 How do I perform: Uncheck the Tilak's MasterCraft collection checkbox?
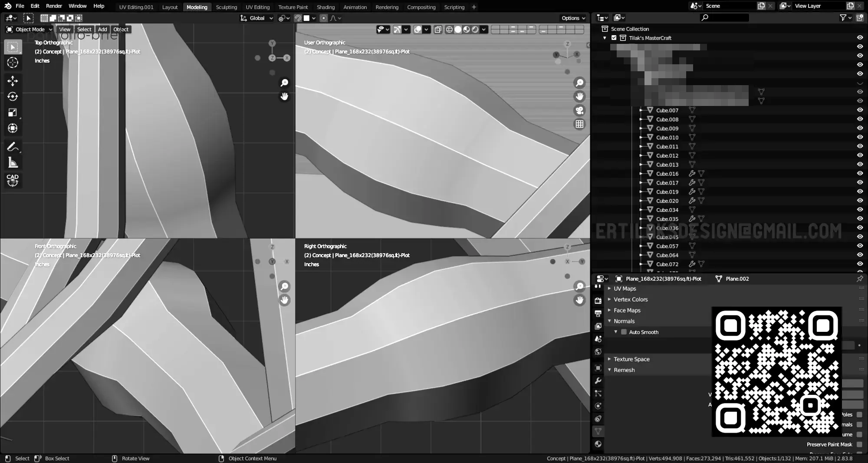pos(614,38)
